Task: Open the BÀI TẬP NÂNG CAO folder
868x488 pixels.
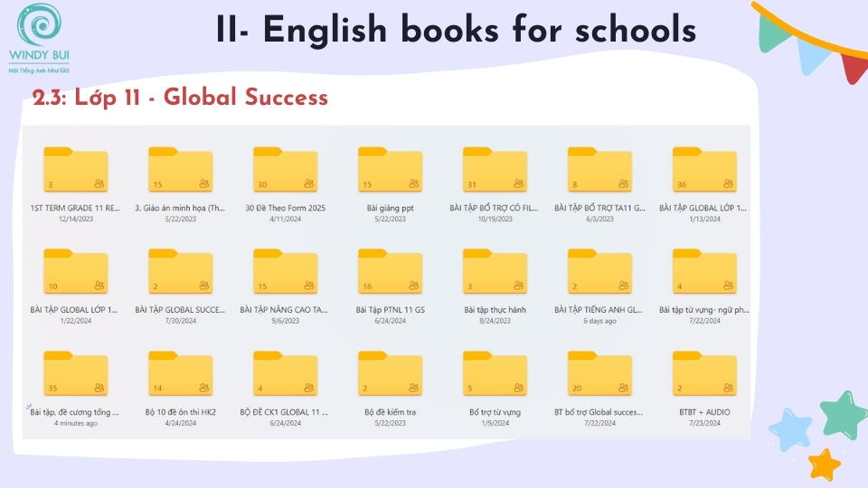Action: (285, 273)
